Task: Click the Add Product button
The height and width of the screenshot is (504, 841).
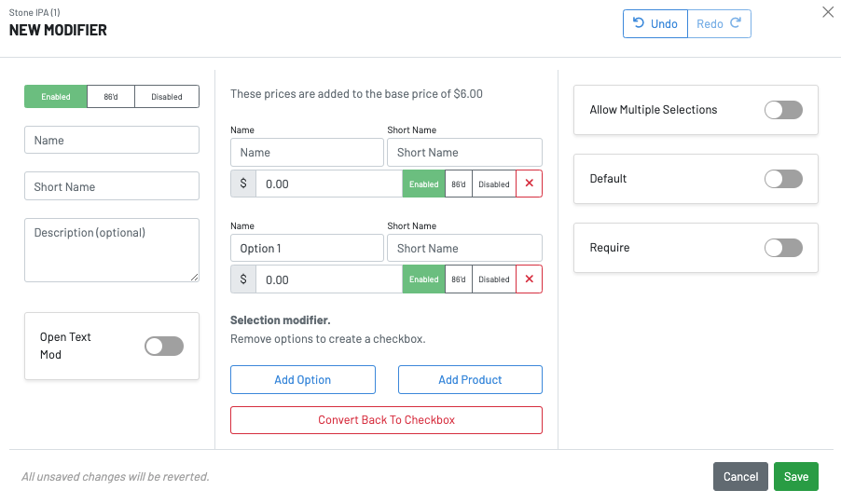Action: click(470, 380)
